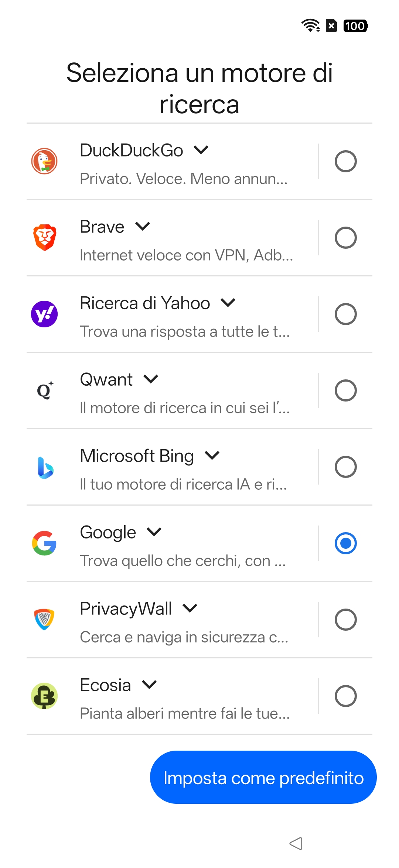Choose the Google list entry
This screenshot has width=399, height=868.
184,544
